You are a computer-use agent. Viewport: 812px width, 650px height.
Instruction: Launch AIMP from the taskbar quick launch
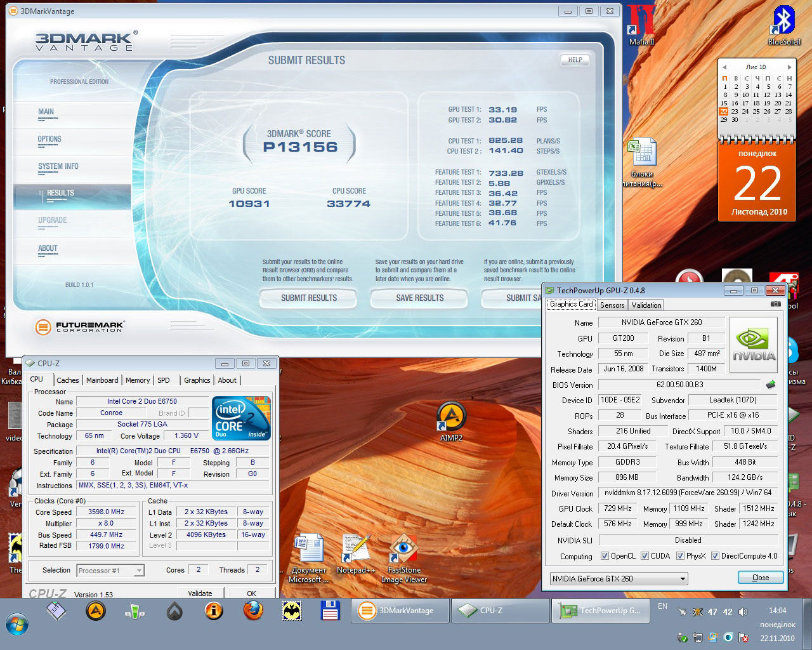(x=95, y=611)
